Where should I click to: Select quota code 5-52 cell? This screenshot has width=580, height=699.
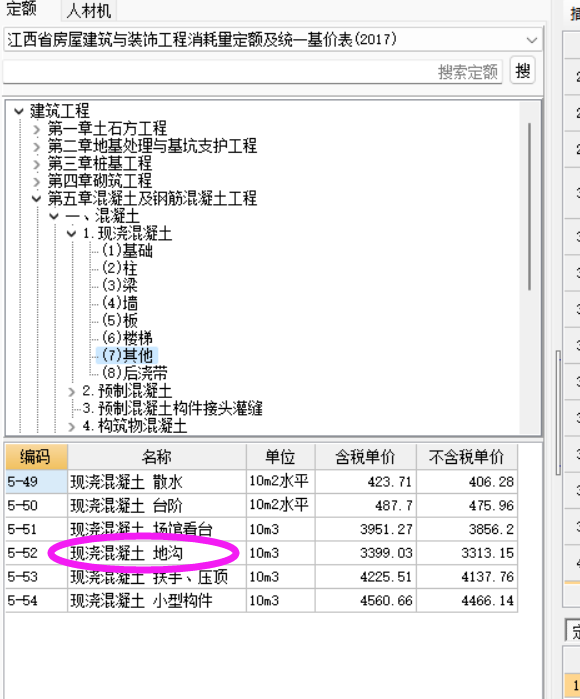36,553
